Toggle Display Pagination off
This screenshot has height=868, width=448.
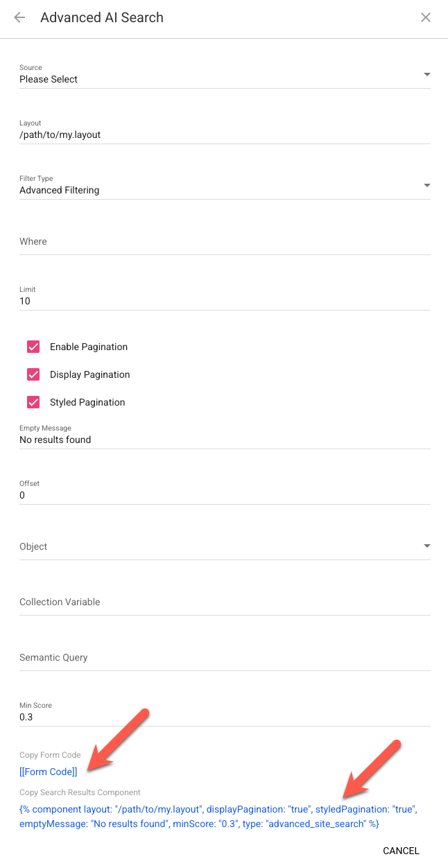coord(33,374)
